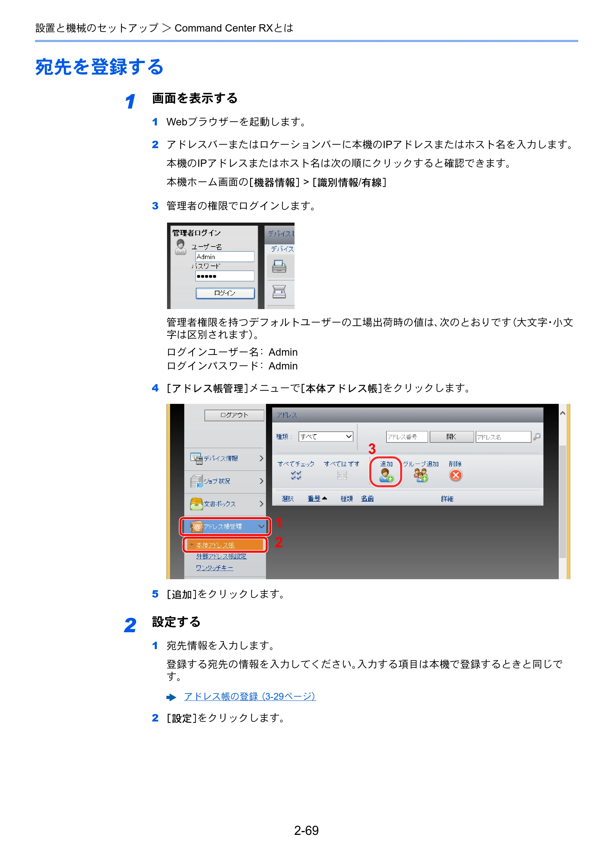Sort by the 名前 column header
This screenshot has width=613, height=868.
[x=367, y=499]
